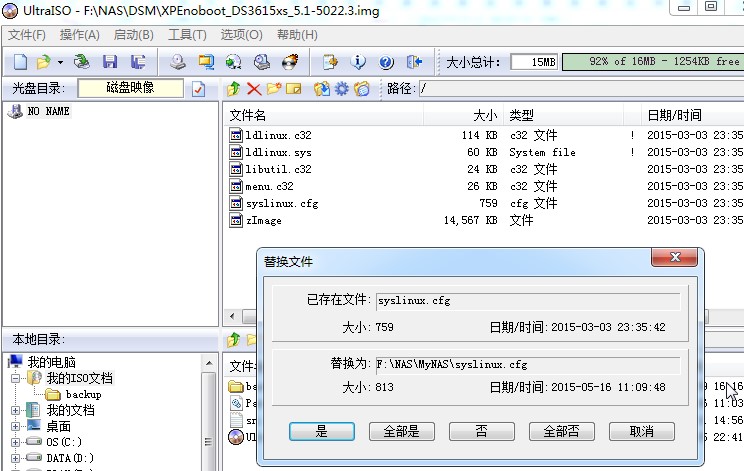This screenshot has width=744, height=471.
Task: Select NO NAME in the image tree
Action: (48, 111)
